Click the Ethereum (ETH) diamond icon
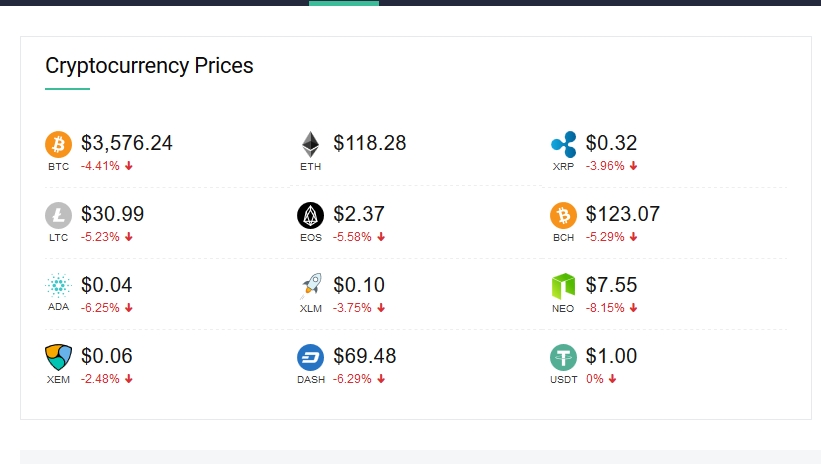This screenshot has width=821, height=464. 311,144
